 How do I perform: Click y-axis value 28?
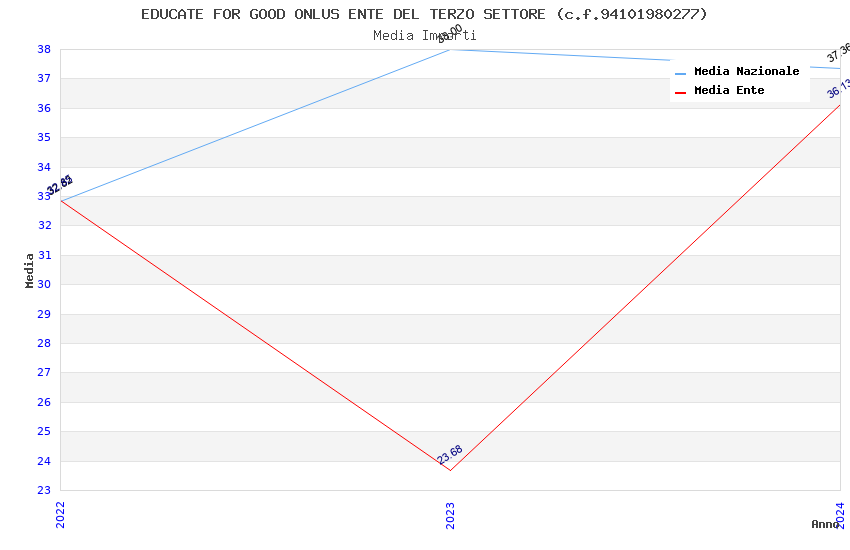44,343
